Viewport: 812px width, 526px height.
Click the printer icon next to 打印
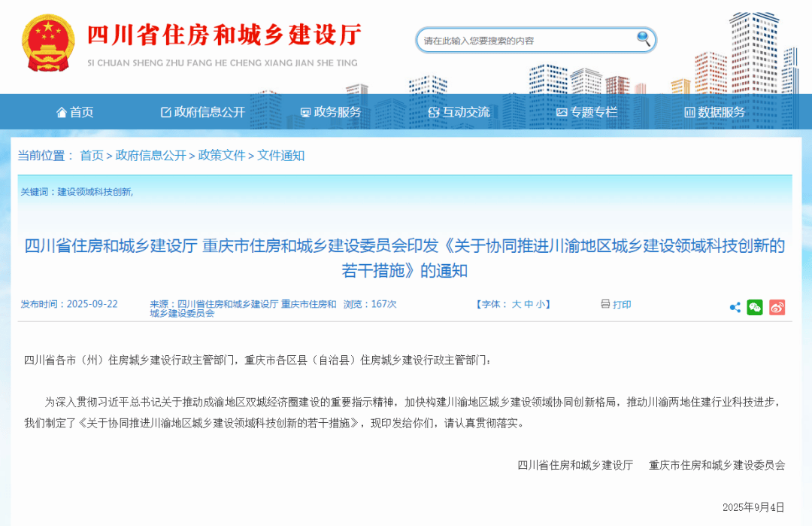pos(604,304)
